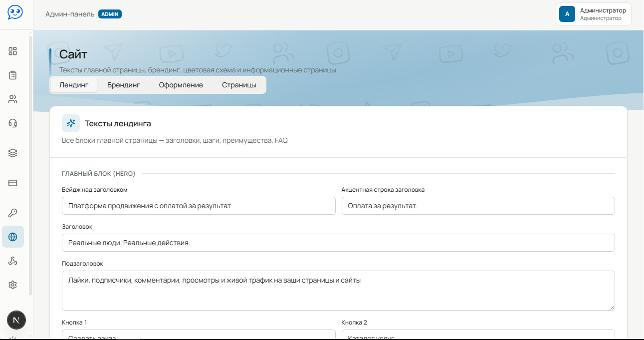Viewport: 644px width, 340px height.
Task: Open the users icon in sidebar
Action: pos(13,99)
